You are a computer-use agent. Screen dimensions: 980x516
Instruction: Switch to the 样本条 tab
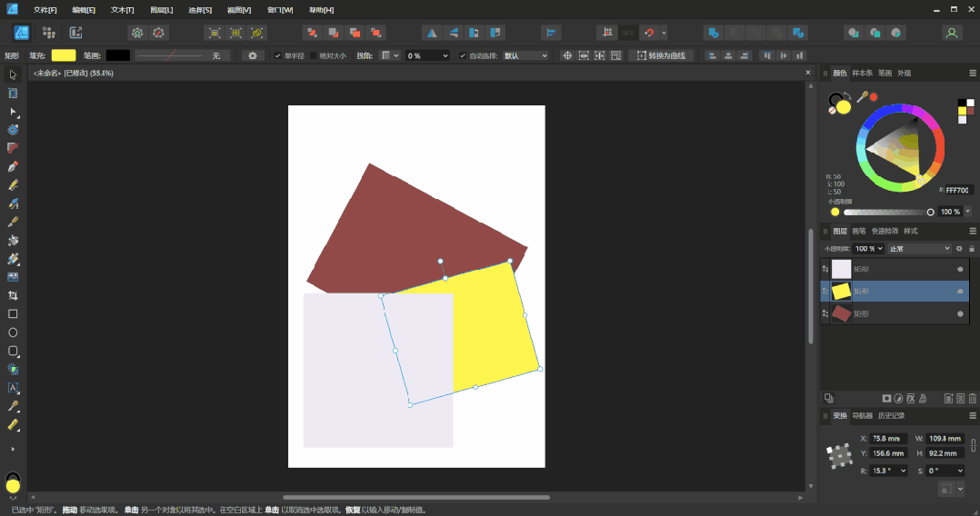[862, 73]
